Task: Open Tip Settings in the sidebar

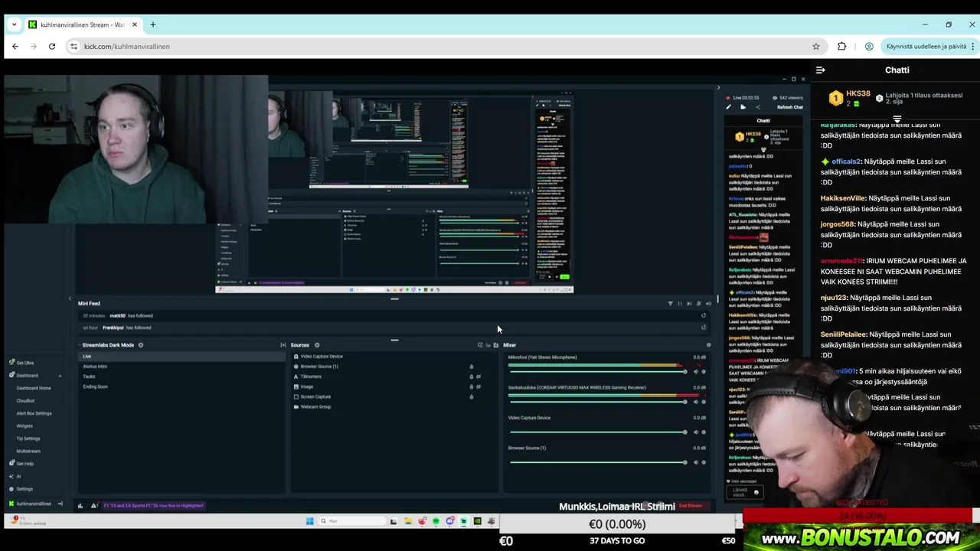Action: point(28,439)
